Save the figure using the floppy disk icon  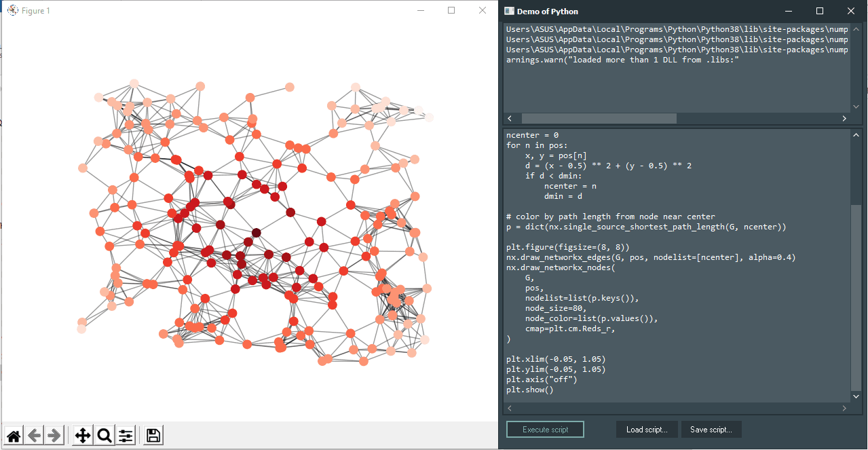tap(152, 435)
